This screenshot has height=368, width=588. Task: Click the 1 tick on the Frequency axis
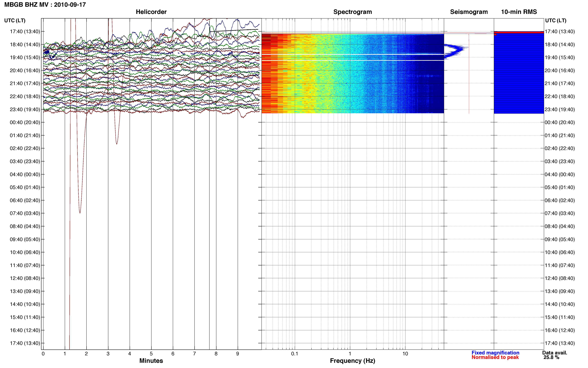point(350,354)
